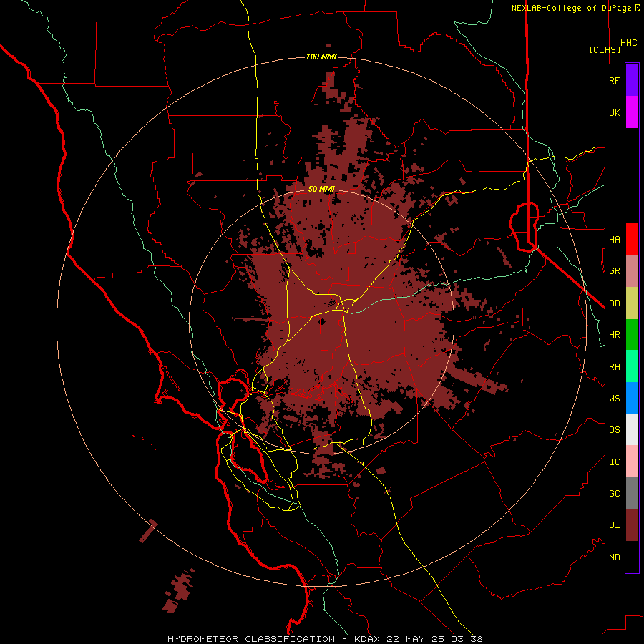Click the 'HHC' product code text
The width and height of the screenshot is (644, 644).
coord(629,43)
